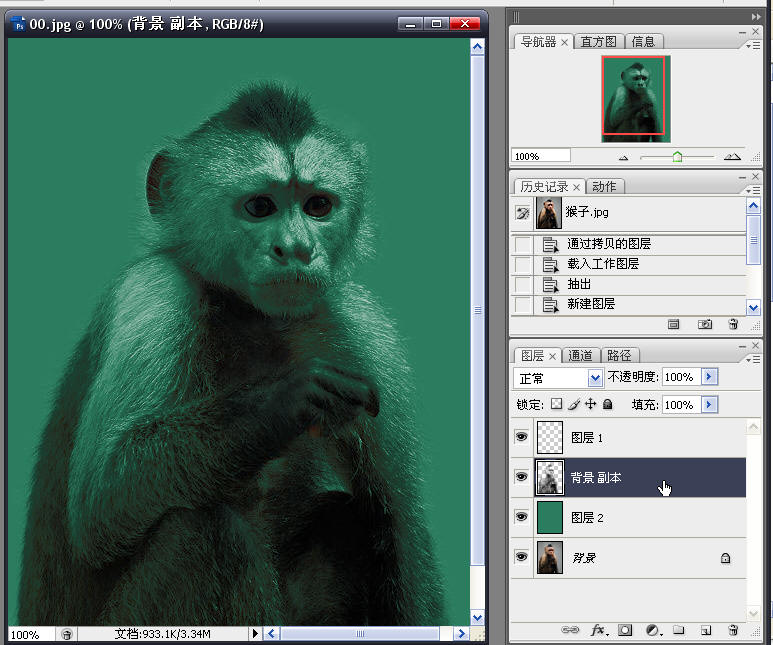
Task: Click the lock icon on 背景 layer
Action: (725, 558)
